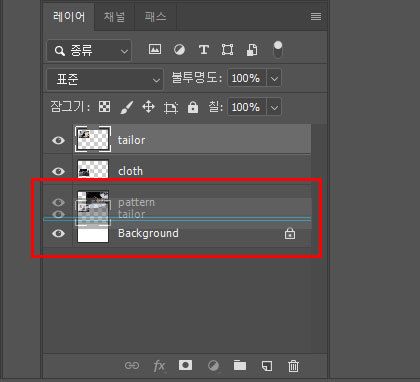Filter layers by type (T) icon
Viewport: 420px width, 382px height.
[204, 50]
